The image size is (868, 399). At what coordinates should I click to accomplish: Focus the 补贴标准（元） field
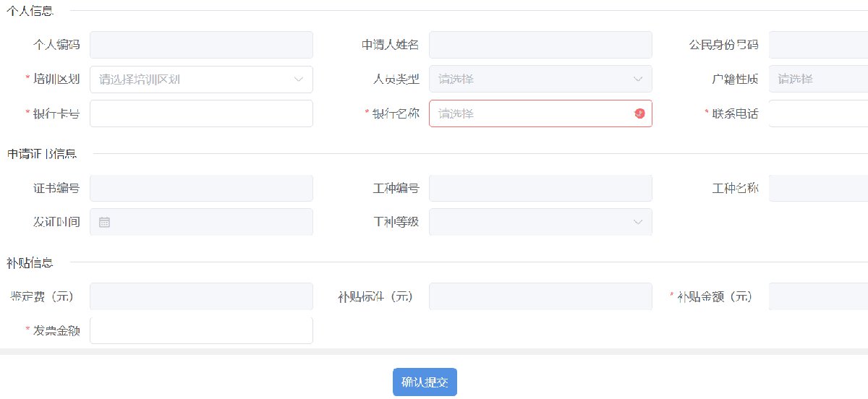540,296
